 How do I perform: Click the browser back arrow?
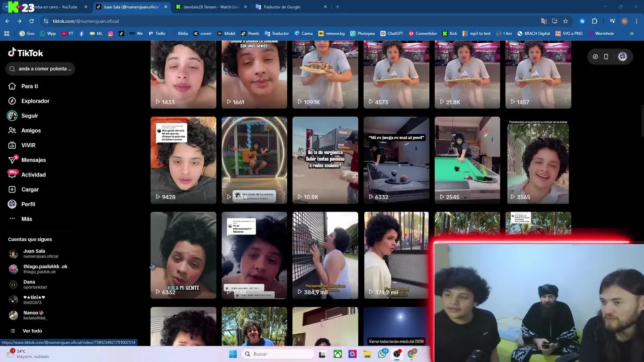click(x=7, y=21)
